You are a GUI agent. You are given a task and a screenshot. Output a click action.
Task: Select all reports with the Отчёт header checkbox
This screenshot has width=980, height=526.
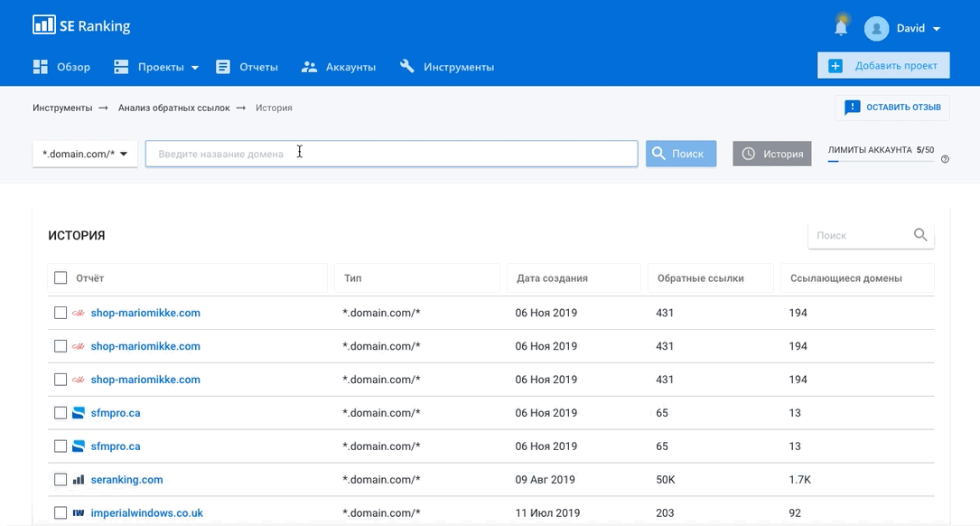point(61,277)
